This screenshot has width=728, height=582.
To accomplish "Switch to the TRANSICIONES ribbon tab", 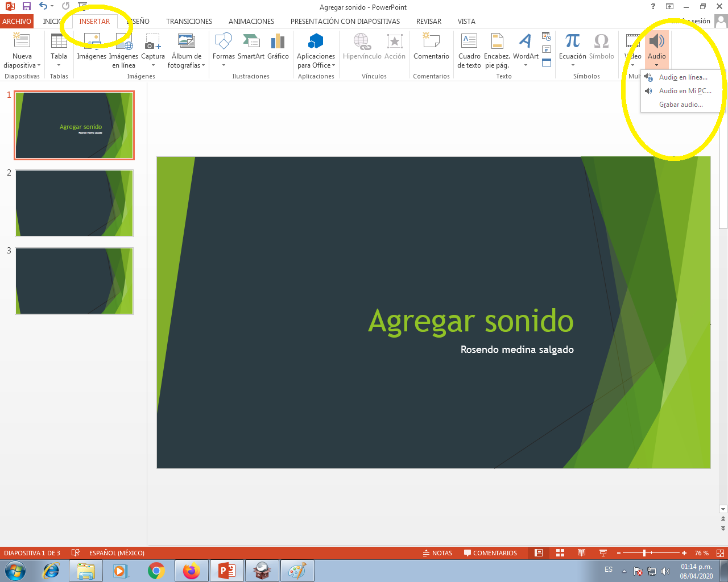I will [189, 21].
